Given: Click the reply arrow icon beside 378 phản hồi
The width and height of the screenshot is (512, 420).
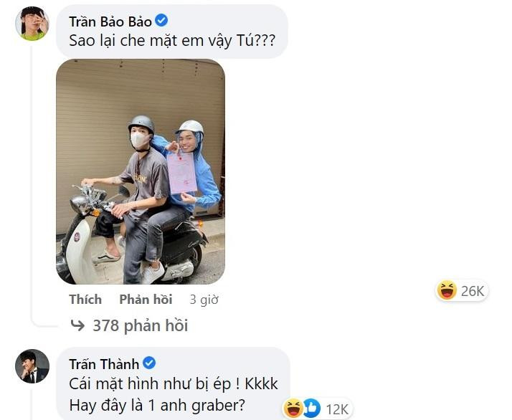Looking at the screenshot, I should point(77,325).
